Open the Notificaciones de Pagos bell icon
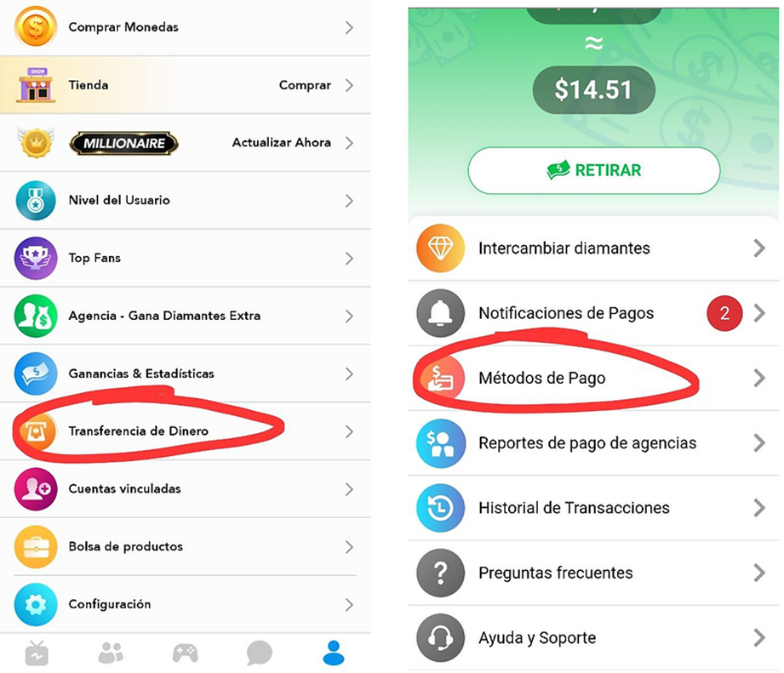This screenshot has width=784, height=673. [x=440, y=313]
